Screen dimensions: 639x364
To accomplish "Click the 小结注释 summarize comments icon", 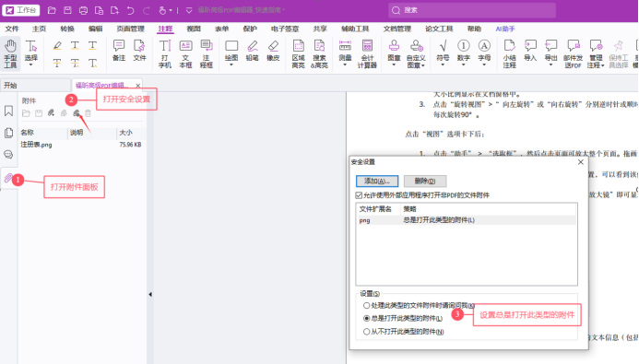I will (509, 53).
